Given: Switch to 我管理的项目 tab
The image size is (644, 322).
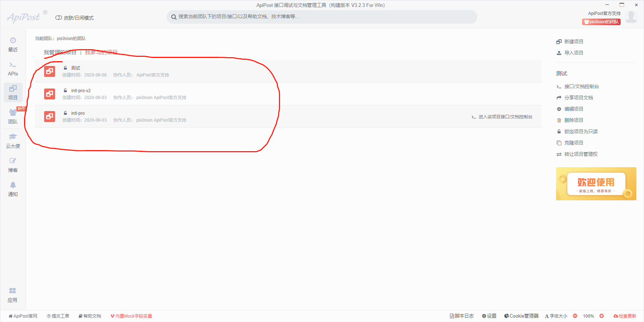Looking at the screenshot, I should [60, 52].
